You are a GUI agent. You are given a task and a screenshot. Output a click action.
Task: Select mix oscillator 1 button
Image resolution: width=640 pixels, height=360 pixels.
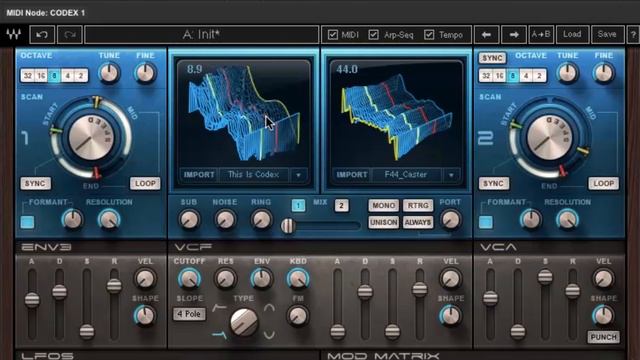[298, 205]
